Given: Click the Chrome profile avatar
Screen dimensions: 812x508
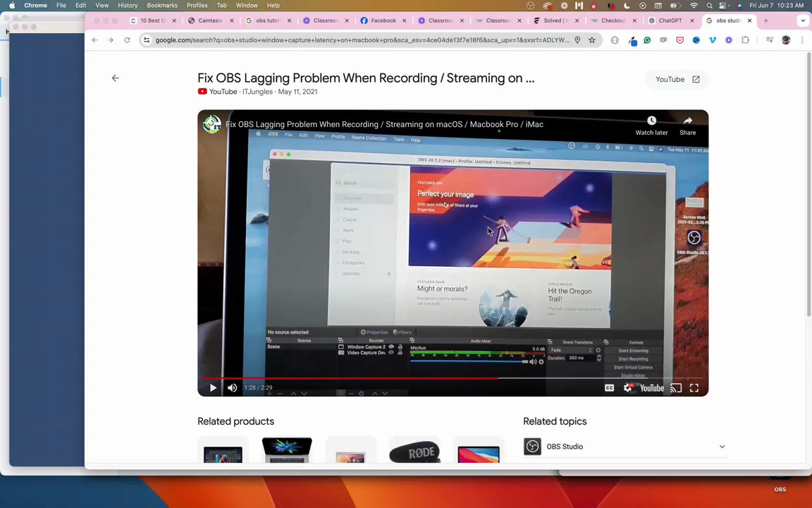Looking at the screenshot, I should 786,40.
